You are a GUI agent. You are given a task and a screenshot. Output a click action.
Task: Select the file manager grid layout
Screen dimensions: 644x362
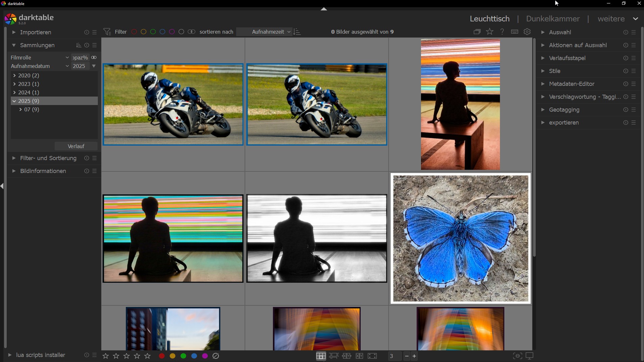click(321, 356)
